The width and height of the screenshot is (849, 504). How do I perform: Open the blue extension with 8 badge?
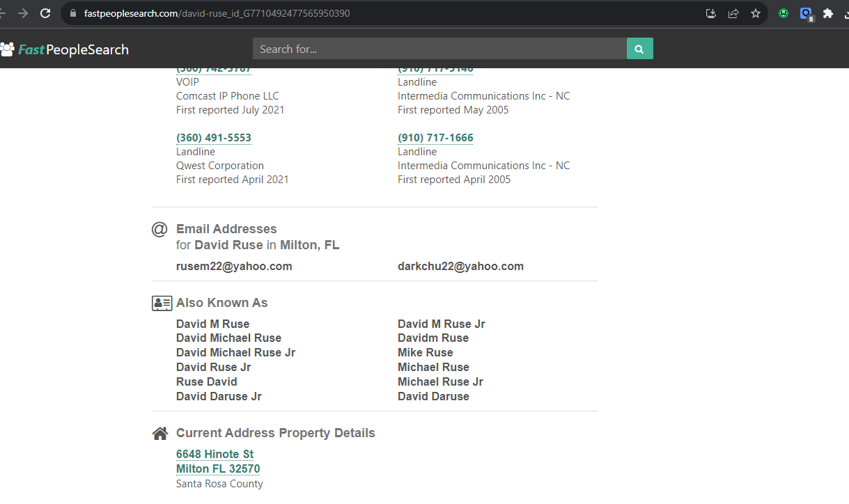(806, 14)
